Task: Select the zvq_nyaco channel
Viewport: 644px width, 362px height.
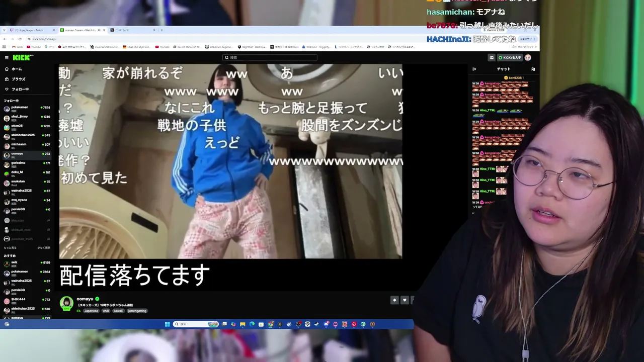Action: 27,201
